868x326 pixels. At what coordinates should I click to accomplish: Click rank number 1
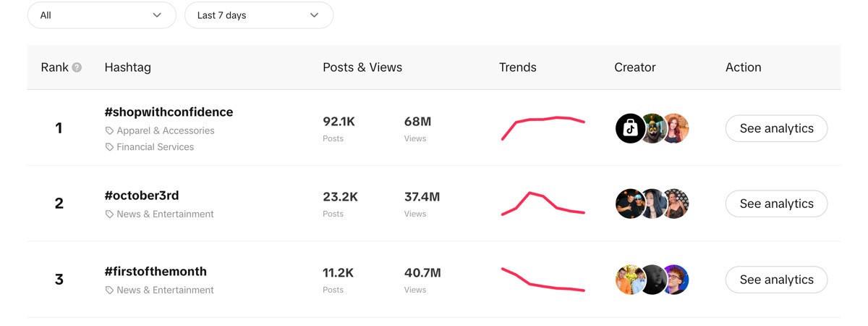click(59, 128)
